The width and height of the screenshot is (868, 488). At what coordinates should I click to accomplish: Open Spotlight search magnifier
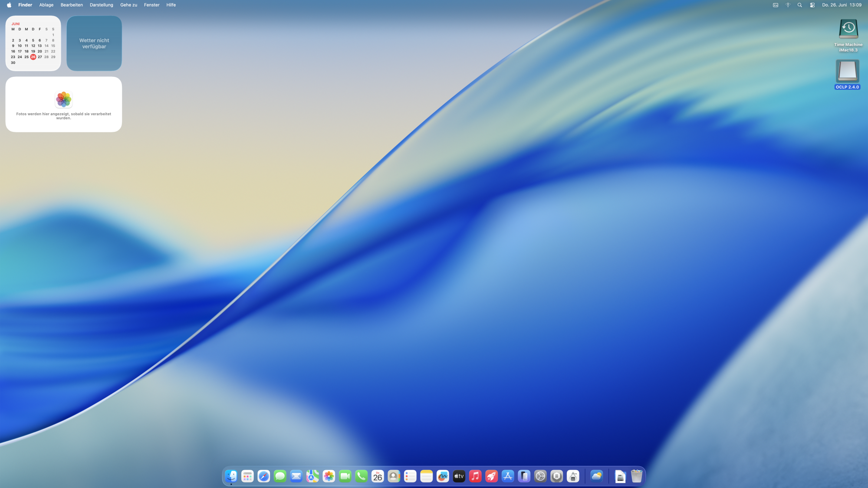click(799, 5)
